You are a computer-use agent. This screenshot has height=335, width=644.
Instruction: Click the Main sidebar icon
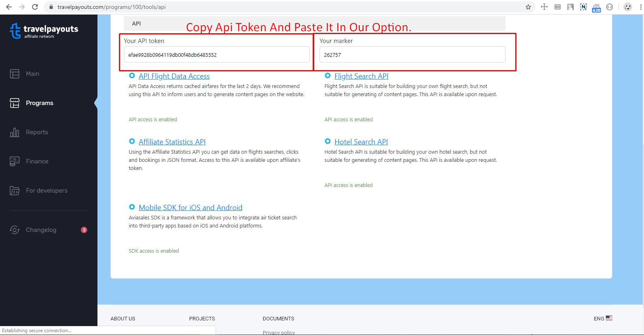click(15, 74)
